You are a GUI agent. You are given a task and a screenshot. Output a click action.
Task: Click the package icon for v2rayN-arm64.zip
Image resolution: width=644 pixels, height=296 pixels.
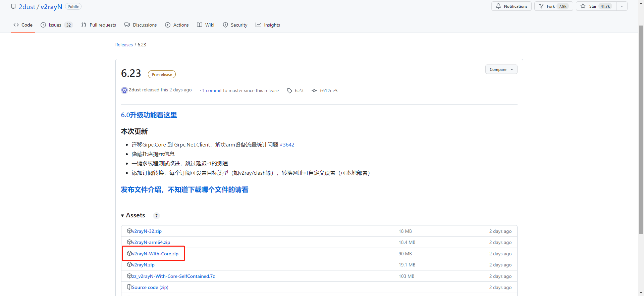click(x=129, y=242)
